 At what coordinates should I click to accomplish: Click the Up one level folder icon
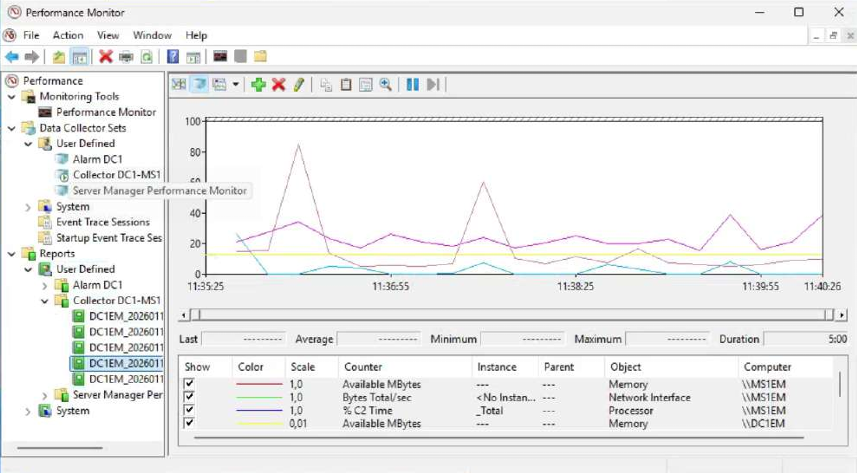coord(59,56)
